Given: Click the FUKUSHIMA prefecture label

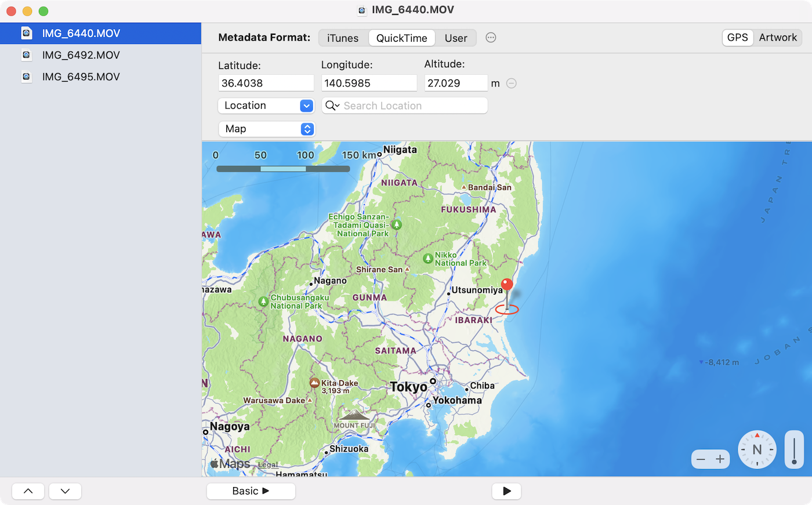Looking at the screenshot, I should tap(469, 210).
